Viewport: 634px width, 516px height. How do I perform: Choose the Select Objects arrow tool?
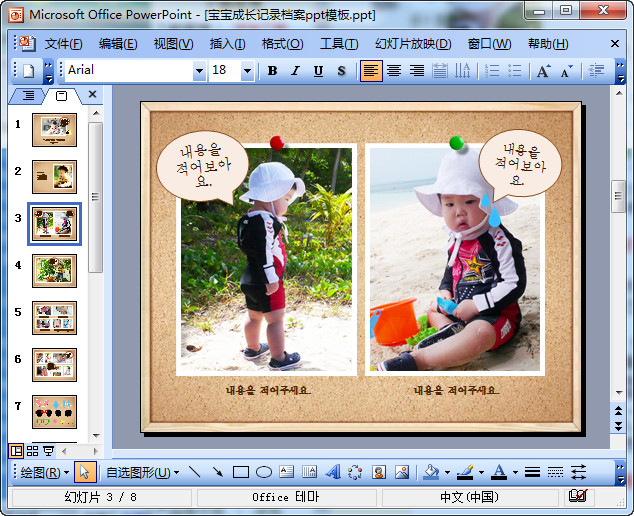click(x=85, y=472)
